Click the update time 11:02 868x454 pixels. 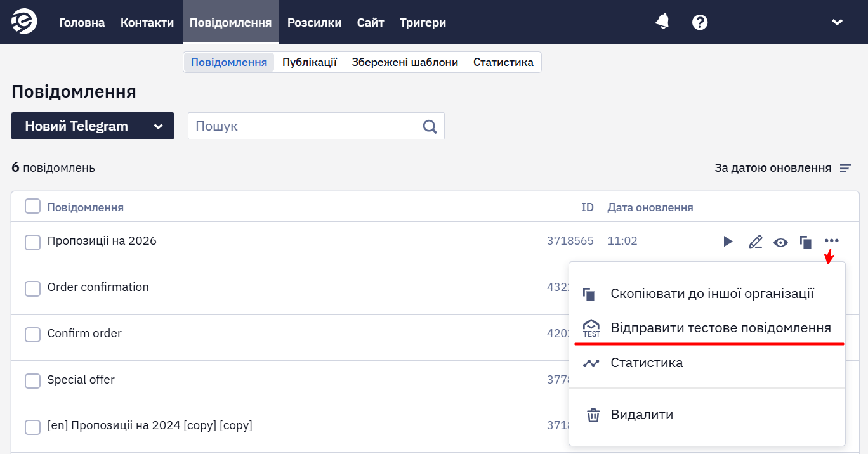[x=622, y=241]
